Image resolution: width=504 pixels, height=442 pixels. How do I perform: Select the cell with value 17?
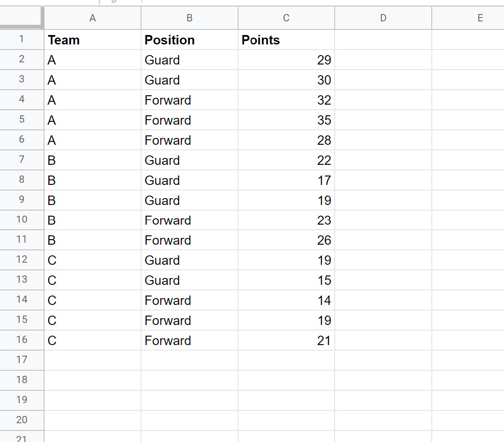tap(286, 180)
